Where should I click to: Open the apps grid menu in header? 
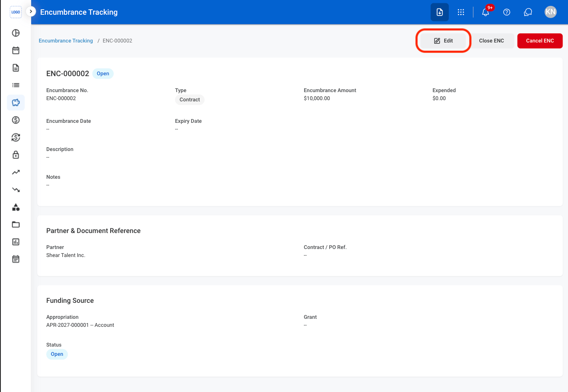click(x=461, y=12)
